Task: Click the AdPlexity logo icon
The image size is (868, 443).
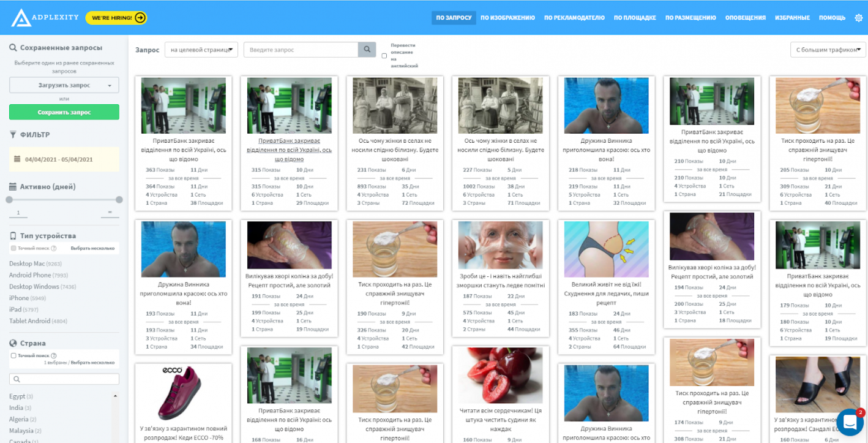Action: 21,18
